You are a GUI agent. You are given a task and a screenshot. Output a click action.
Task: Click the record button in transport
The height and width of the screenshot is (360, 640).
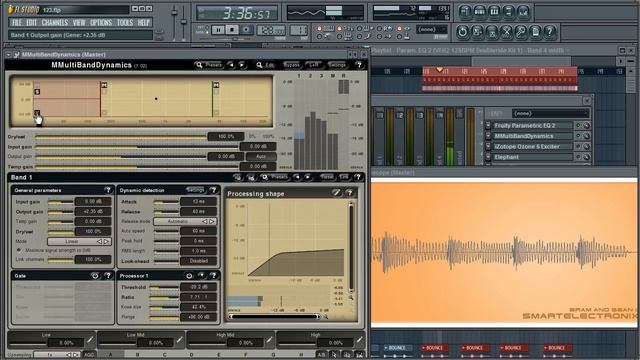[x=246, y=30]
